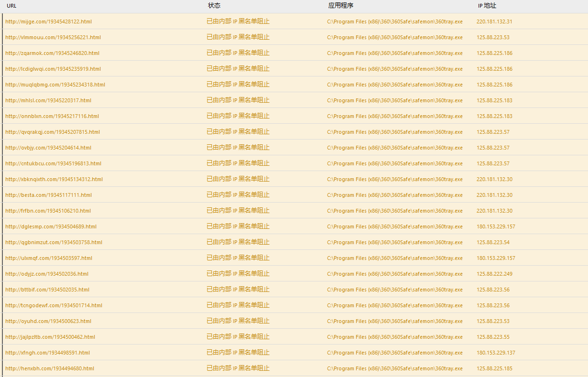Click the IP 地址 column header
This screenshot has height=377, width=588.
click(x=487, y=6)
